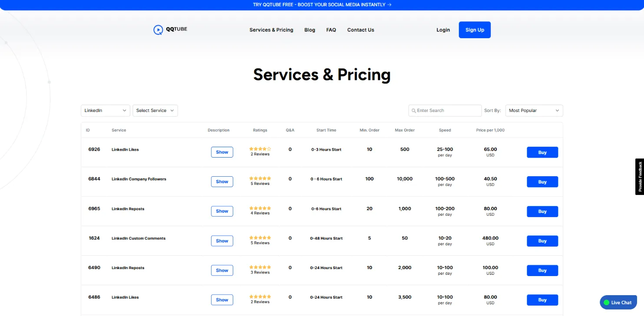Expand the LinkedIn platform dropdown
644x316 pixels.
pyautogui.click(x=106, y=111)
